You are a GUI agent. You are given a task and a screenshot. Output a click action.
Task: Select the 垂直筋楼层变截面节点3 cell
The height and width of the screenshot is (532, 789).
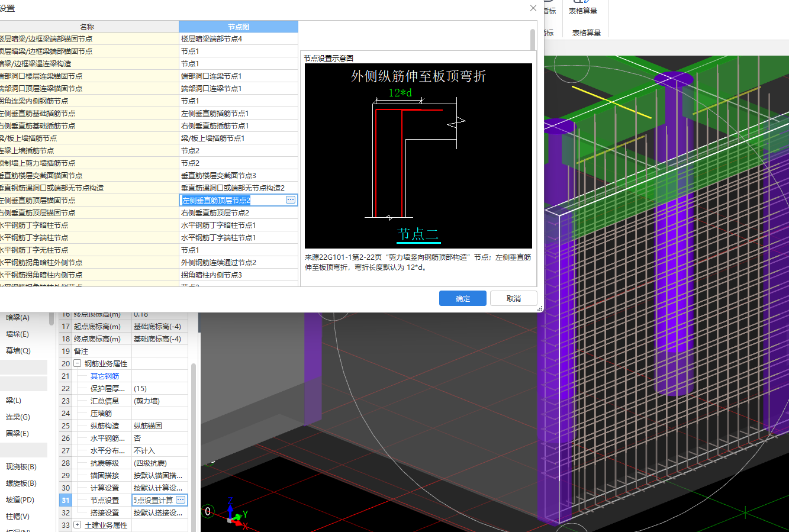click(x=239, y=175)
